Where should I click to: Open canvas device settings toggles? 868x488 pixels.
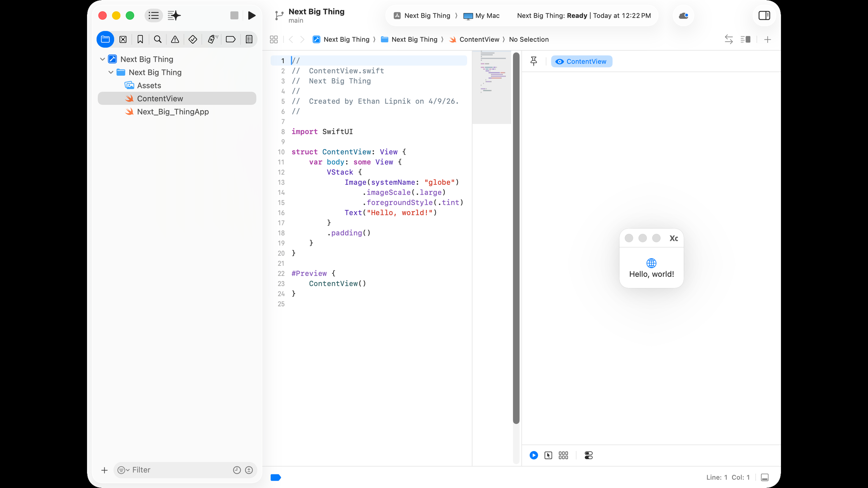click(589, 455)
